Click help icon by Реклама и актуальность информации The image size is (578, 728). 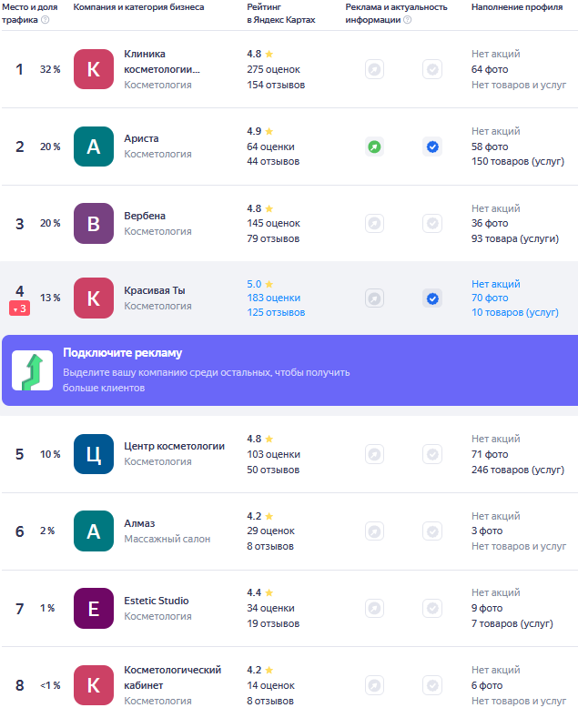[407, 20]
